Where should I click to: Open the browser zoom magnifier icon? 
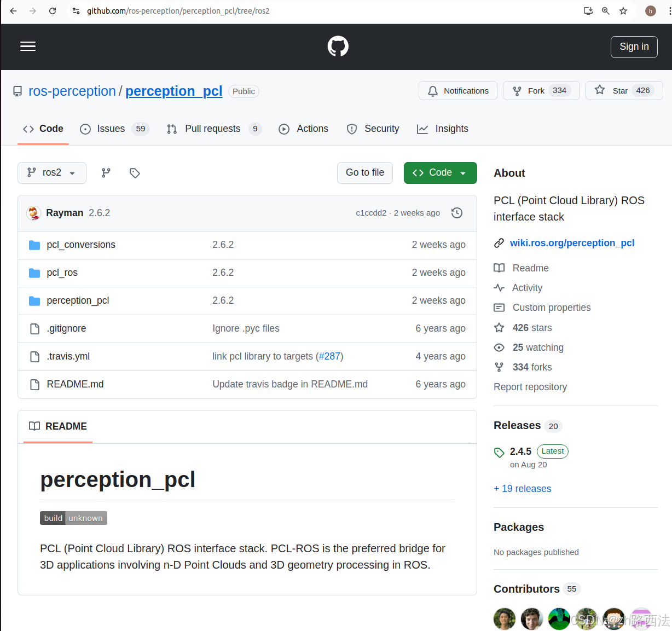[606, 11]
